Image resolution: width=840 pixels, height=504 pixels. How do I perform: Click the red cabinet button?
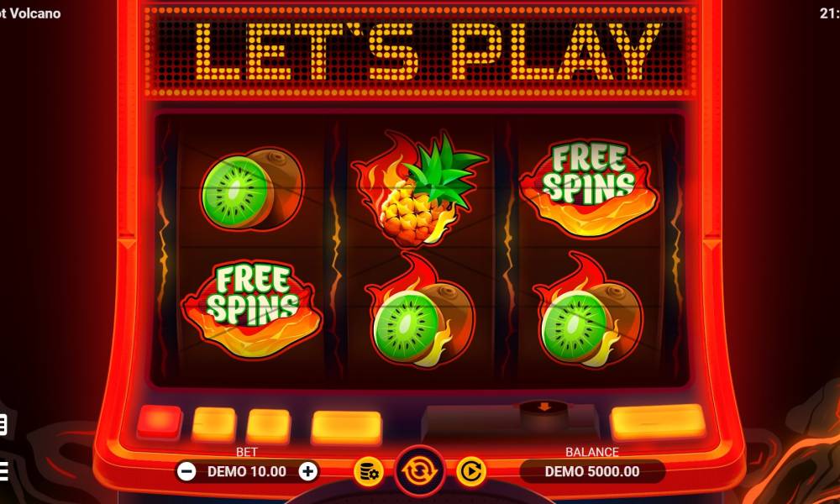tap(160, 423)
